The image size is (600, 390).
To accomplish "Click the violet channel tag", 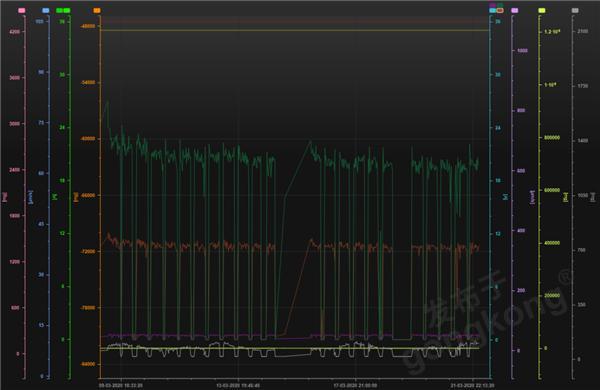I will click(515, 11).
